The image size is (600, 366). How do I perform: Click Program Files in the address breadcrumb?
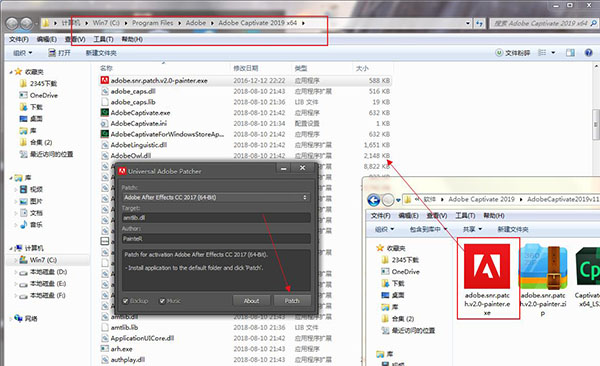coord(152,23)
